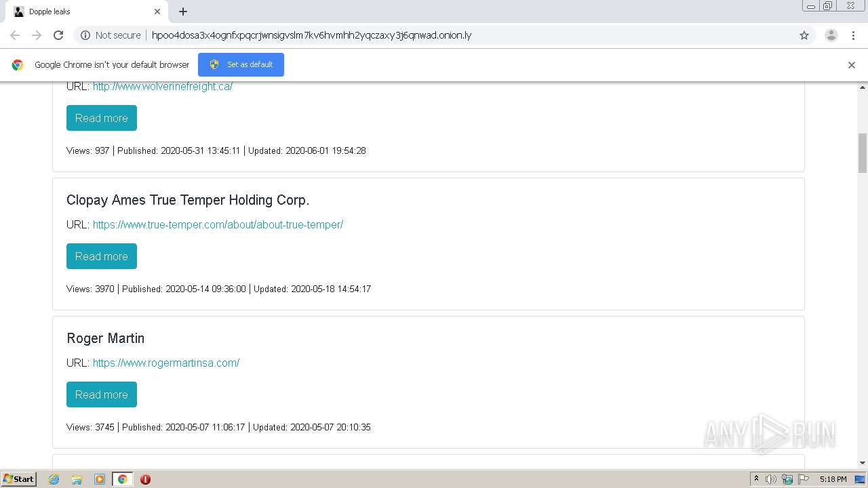Open the Chrome three-dot menu

pos(853,35)
